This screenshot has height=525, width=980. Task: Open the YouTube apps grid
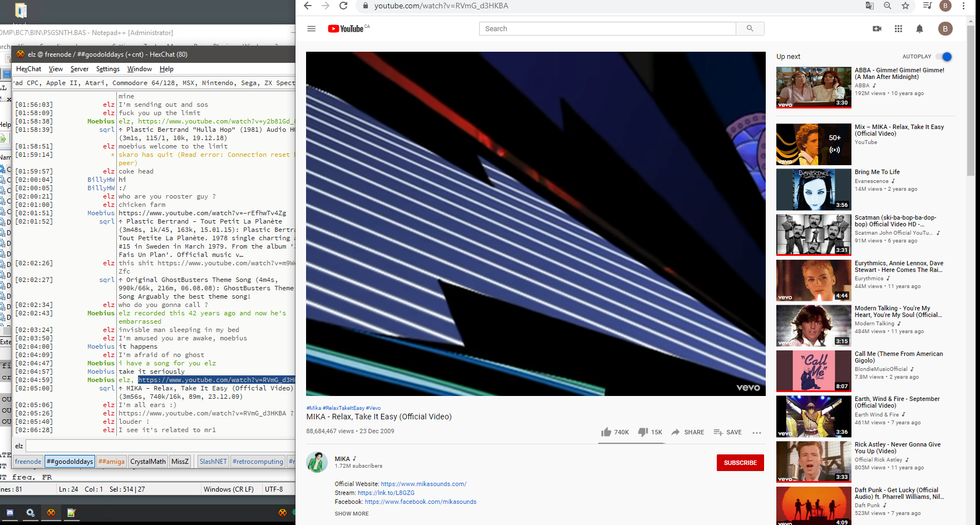pyautogui.click(x=898, y=28)
